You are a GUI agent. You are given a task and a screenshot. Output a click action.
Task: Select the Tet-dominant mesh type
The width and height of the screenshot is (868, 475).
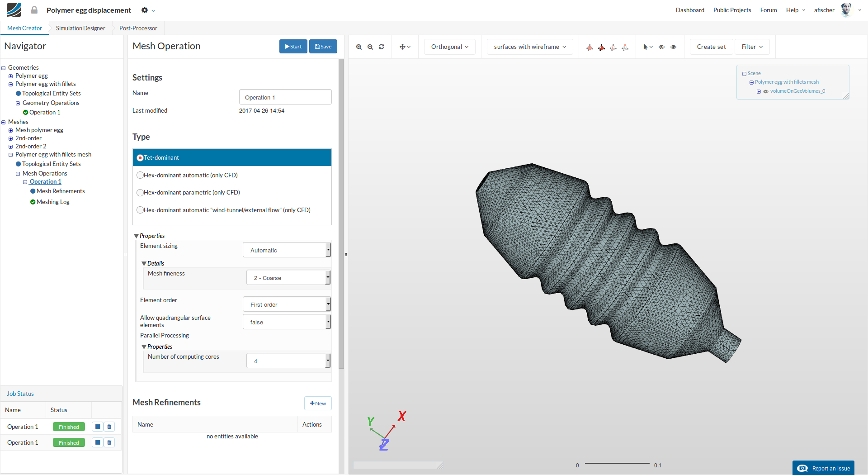(x=140, y=157)
